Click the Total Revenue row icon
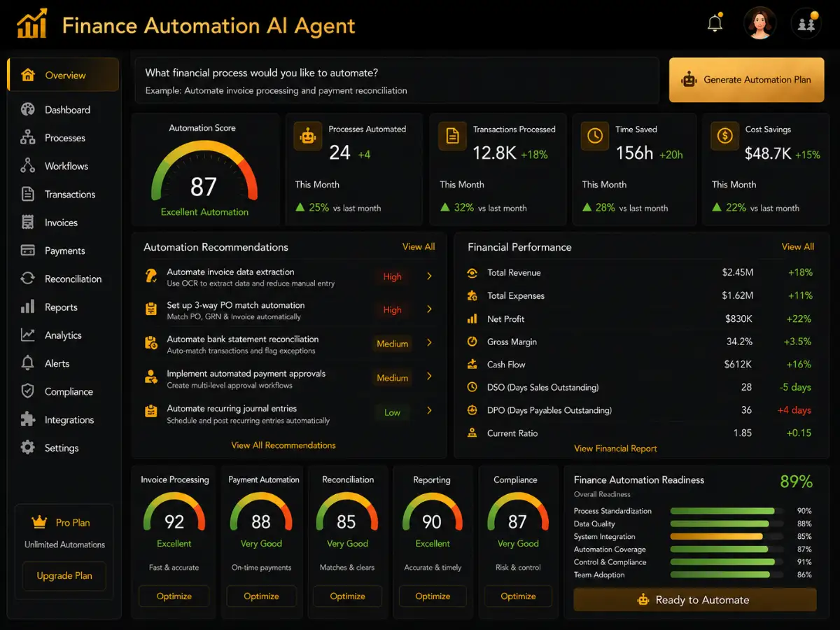The width and height of the screenshot is (840, 630). point(472,273)
